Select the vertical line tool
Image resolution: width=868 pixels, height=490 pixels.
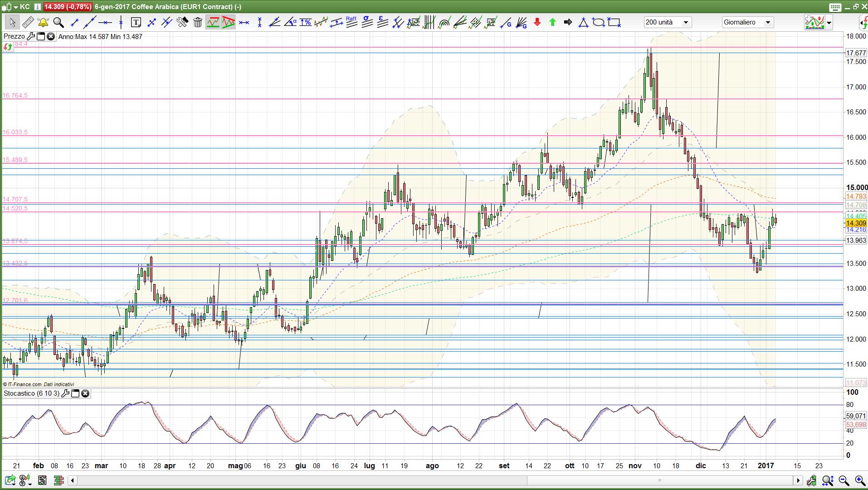[121, 22]
